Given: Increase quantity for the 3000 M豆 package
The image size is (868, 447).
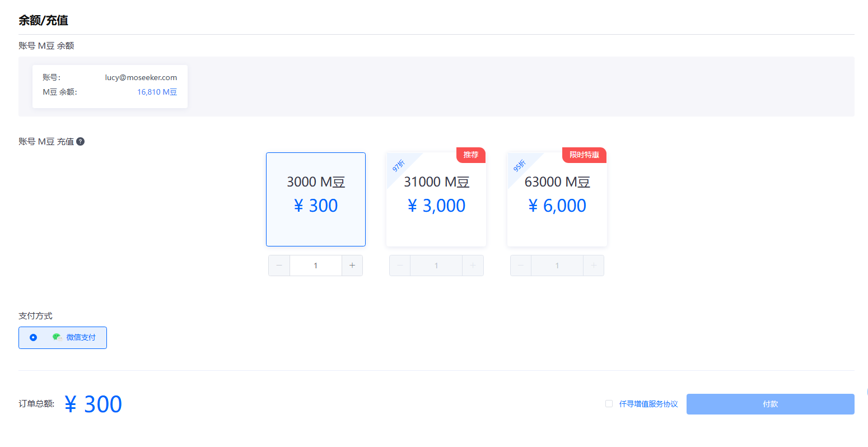Looking at the screenshot, I should tap(352, 266).
